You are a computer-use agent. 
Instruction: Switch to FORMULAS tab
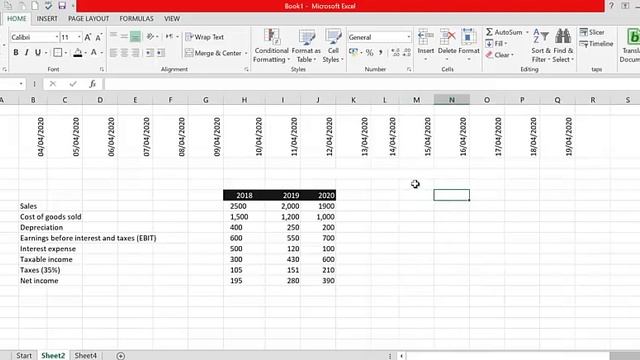(x=136, y=19)
